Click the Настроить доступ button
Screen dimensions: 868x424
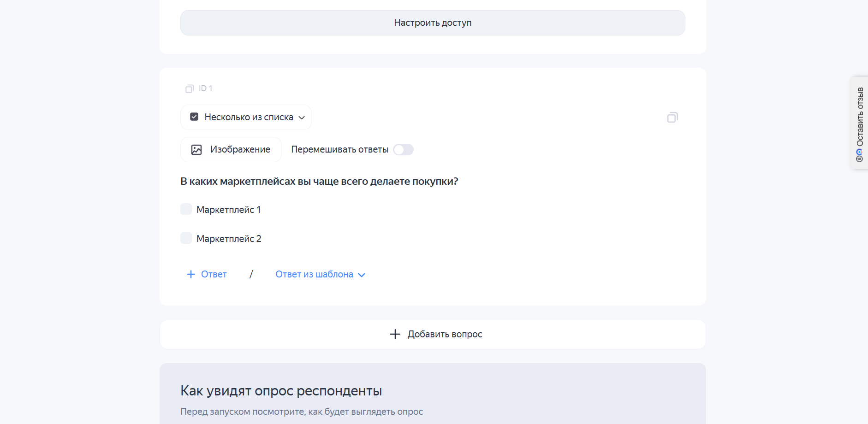click(433, 23)
